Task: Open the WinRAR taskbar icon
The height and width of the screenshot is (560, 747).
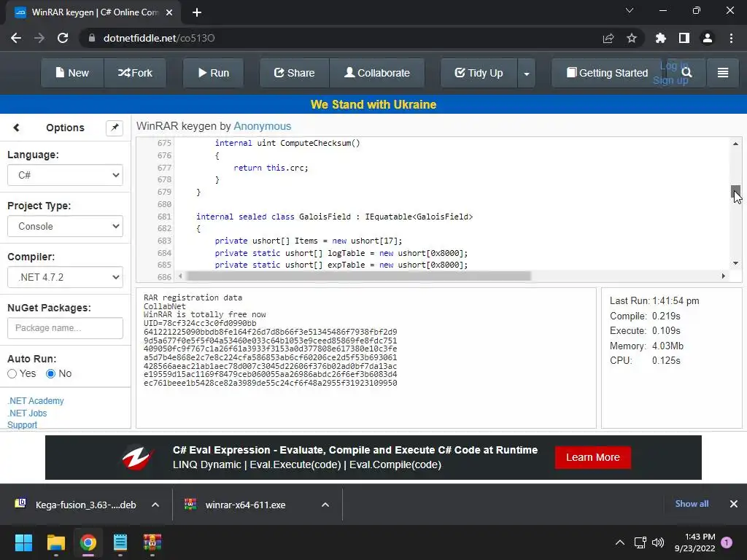Action: [152, 542]
